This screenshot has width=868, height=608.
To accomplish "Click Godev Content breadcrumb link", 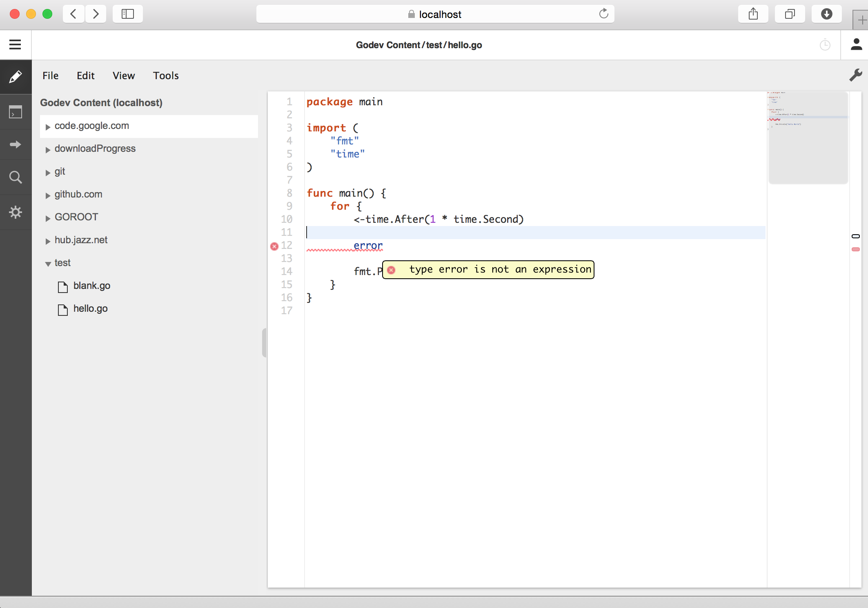I will pos(387,45).
